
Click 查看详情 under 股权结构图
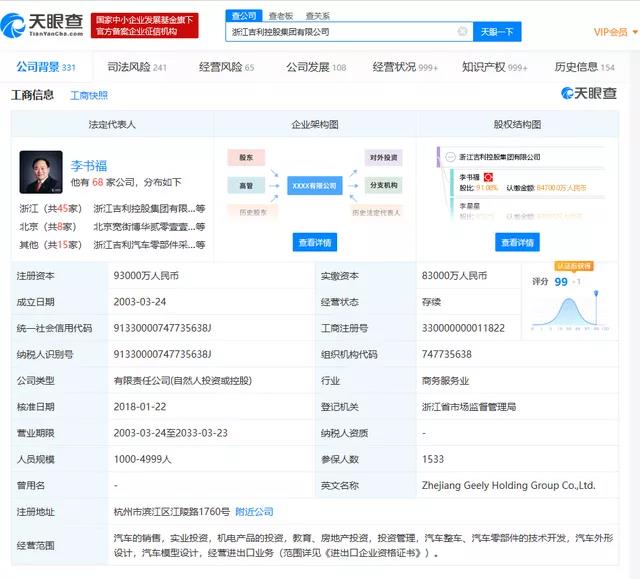coord(517,242)
